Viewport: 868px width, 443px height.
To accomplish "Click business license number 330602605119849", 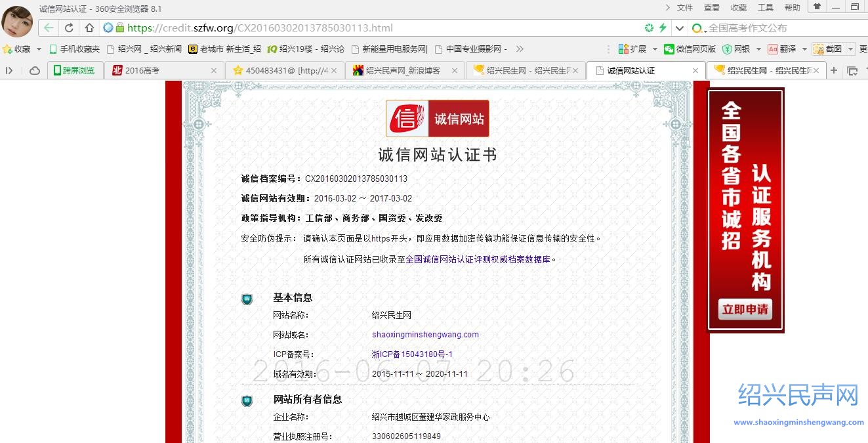I will pyautogui.click(x=406, y=436).
